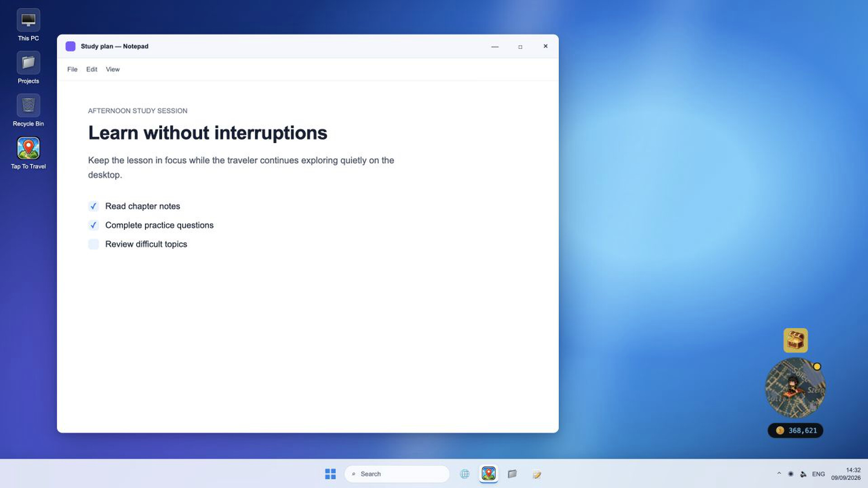Image resolution: width=868 pixels, height=488 pixels.
Task: Click the network tray icon
Action: click(803, 474)
